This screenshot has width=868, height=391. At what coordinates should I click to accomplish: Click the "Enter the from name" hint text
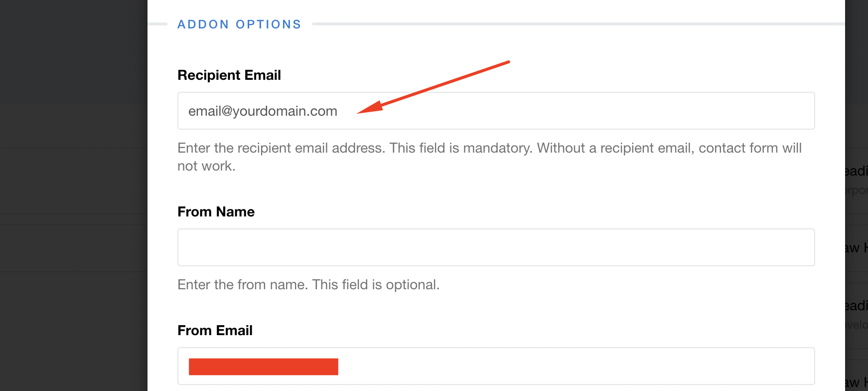[308, 285]
